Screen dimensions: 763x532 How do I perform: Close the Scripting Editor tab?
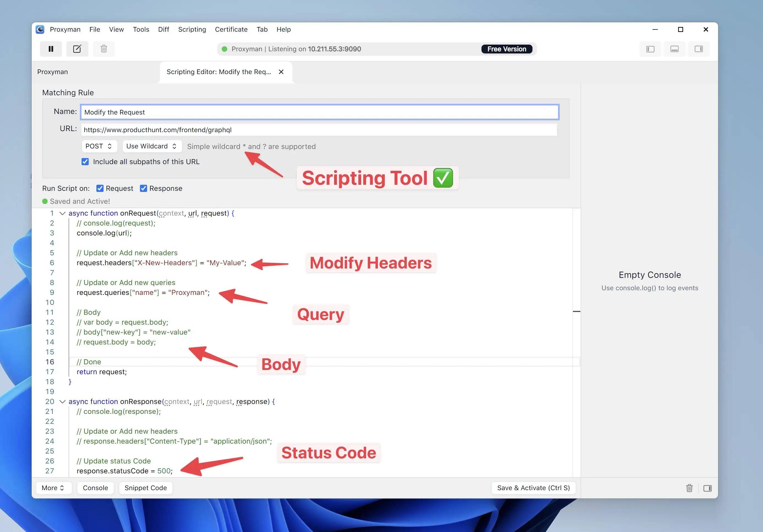[x=281, y=72]
